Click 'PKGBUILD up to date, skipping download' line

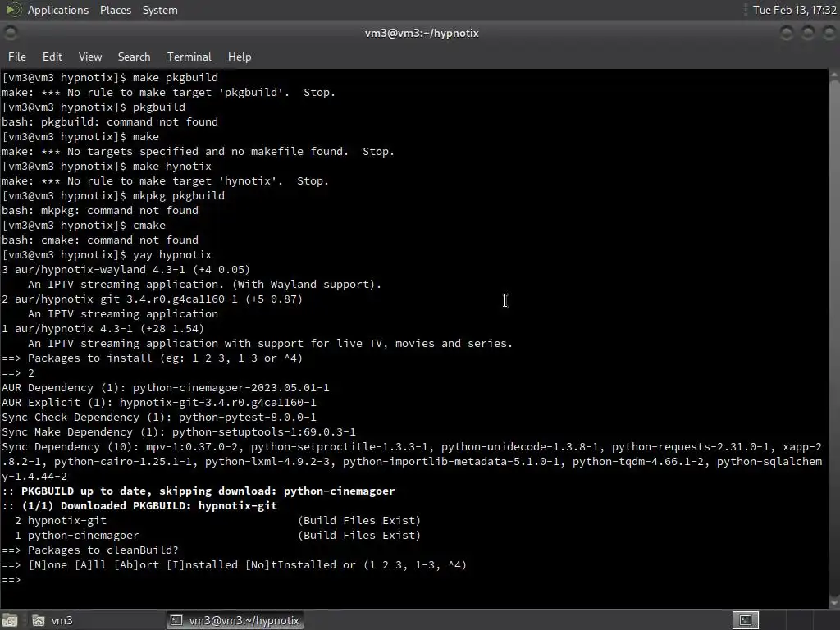(199, 491)
